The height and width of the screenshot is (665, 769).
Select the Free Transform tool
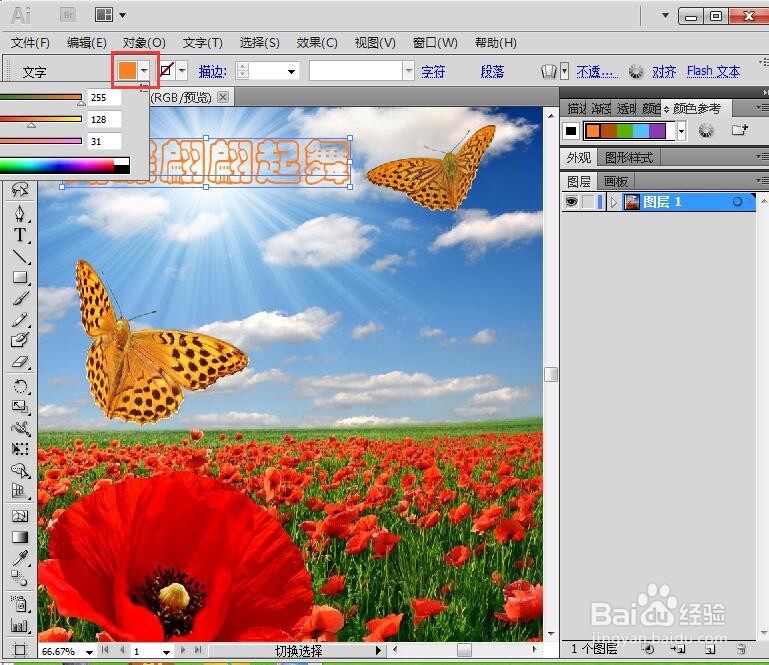coord(20,449)
